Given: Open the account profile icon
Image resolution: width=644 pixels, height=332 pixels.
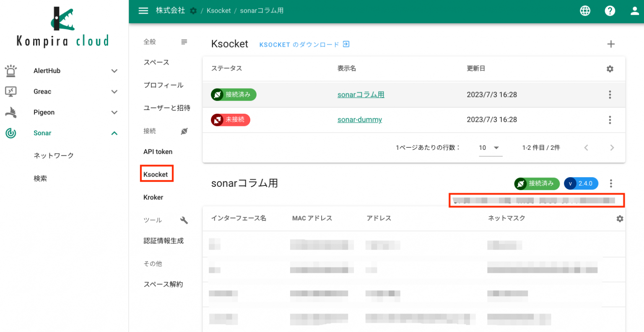Looking at the screenshot, I should coord(634,10).
